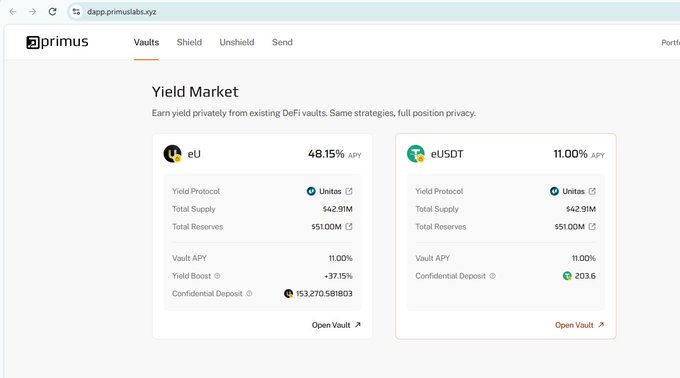Viewport: 680px width, 378px height.
Task: Click the Earn yield privately description text
Action: (x=314, y=113)
